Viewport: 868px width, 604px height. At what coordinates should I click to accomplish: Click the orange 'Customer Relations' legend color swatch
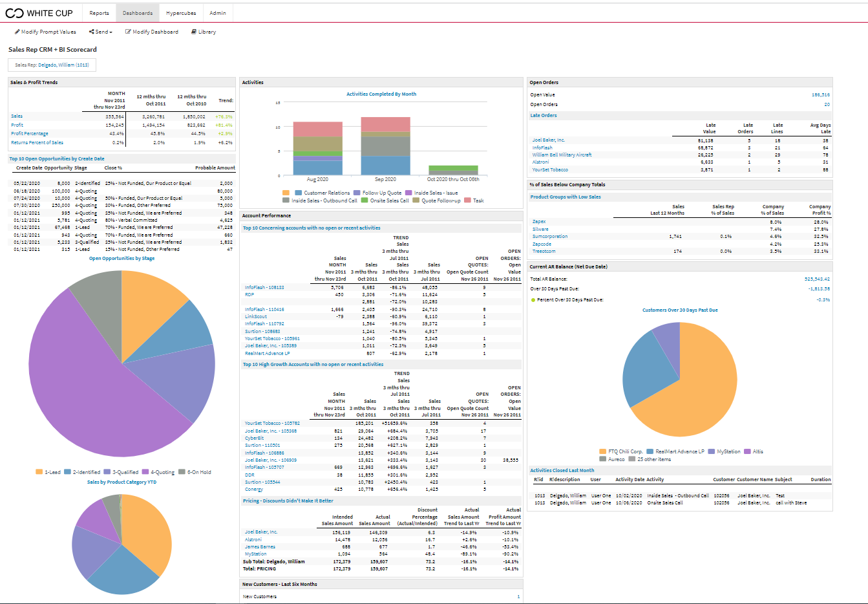[x=286, y=193]
